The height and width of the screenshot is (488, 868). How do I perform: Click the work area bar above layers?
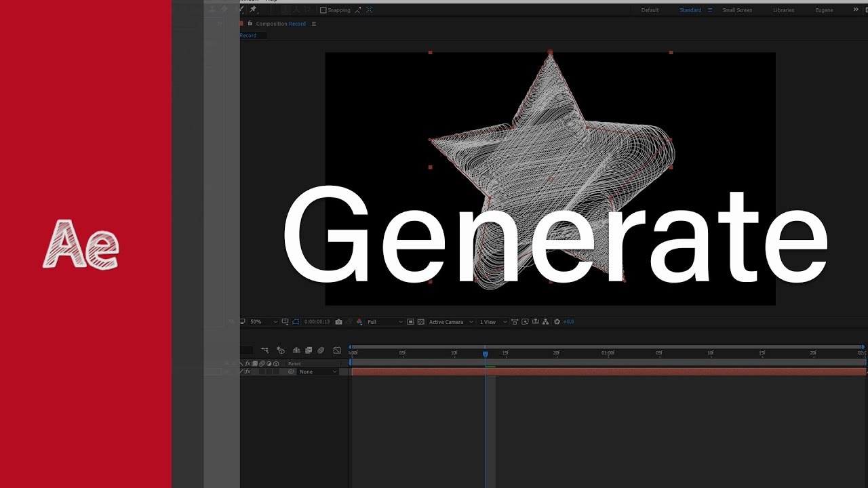tap(608, 363)
